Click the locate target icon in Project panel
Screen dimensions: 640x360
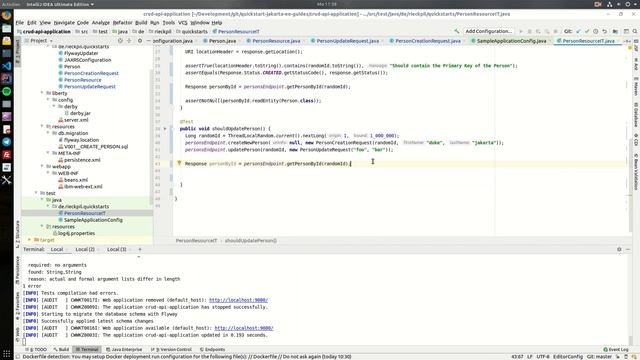coord(120,41)
